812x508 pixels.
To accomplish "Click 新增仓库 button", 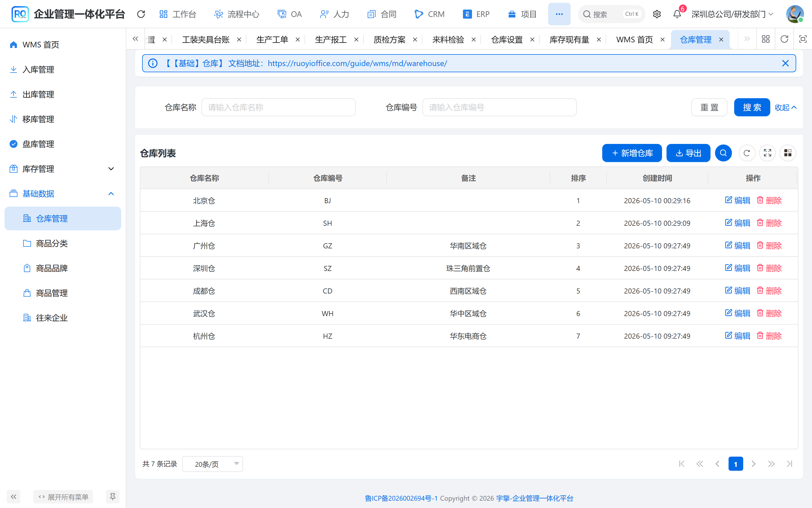I will 632,153.
